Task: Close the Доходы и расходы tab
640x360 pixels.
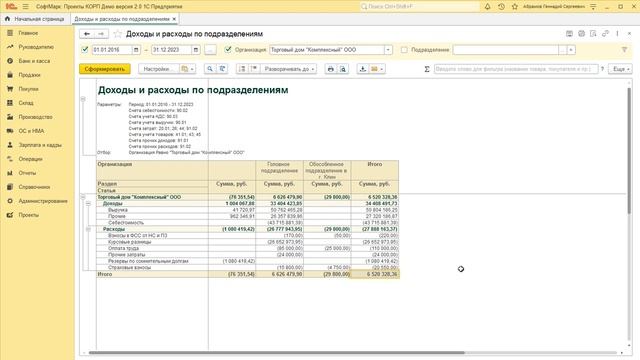Action: pyautogui.click(x=174, y=19)
